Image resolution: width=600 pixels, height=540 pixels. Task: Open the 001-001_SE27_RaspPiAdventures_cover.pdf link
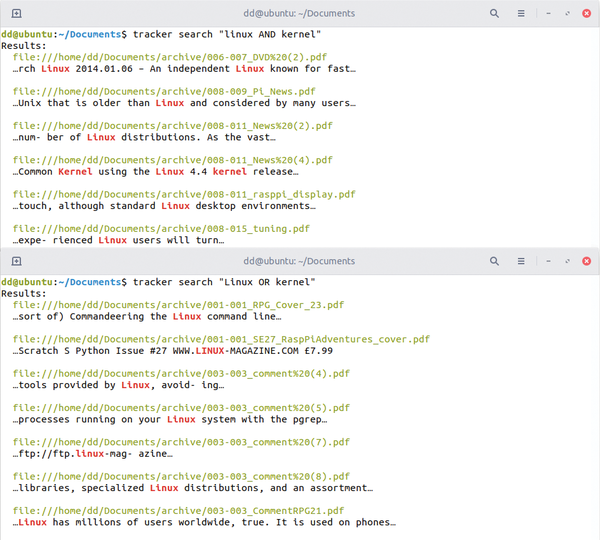click(x=221, y=339)
